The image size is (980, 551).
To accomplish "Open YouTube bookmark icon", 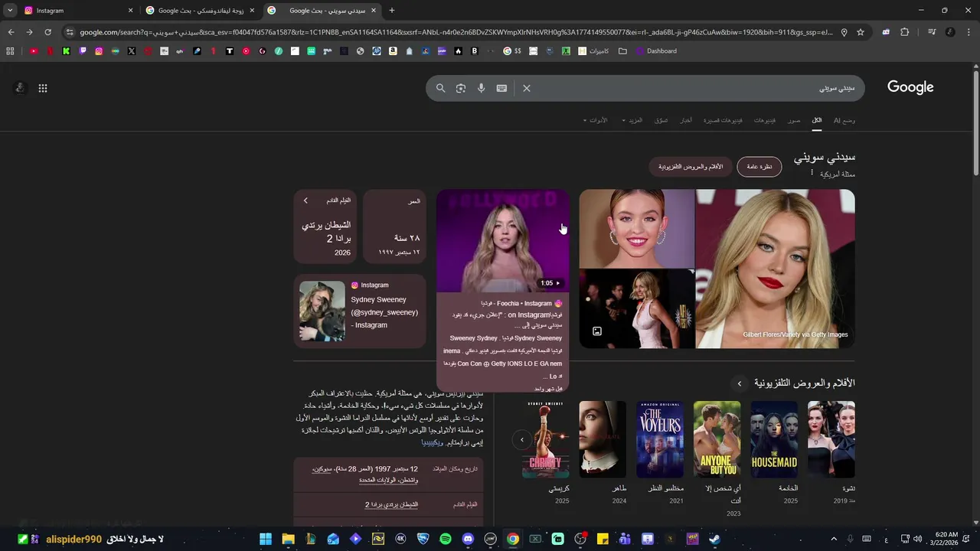I will [34, 51].
